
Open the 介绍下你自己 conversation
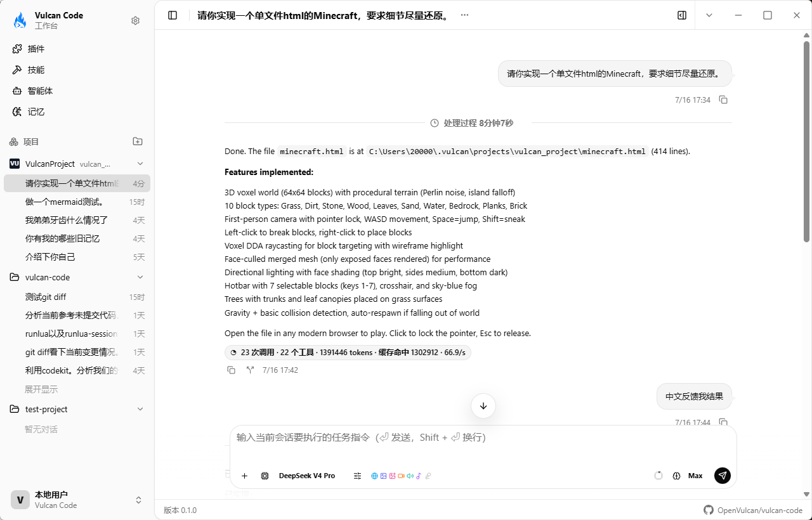[77, 257]
